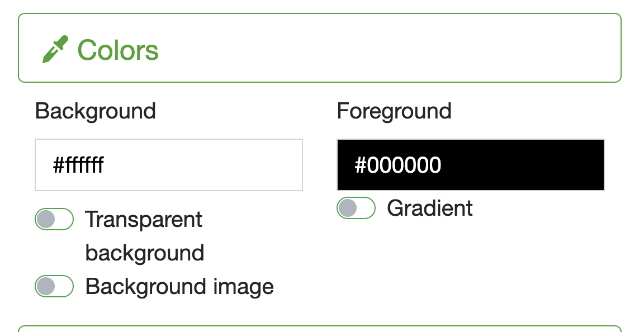The image size is (644, 332).
Task: Click the word background under Transparent
Action: pyautogui.click(x=145, y=253)
